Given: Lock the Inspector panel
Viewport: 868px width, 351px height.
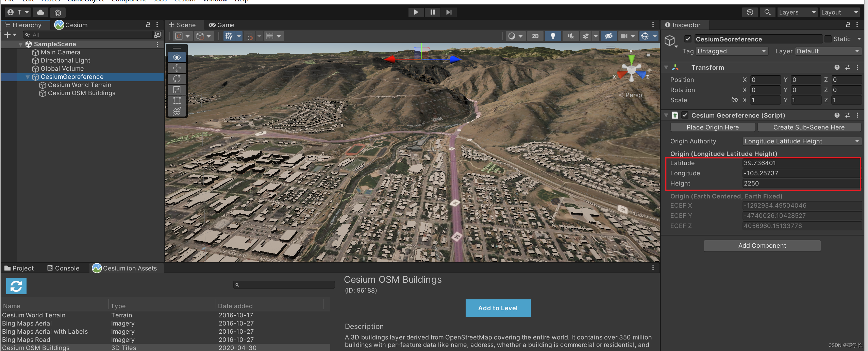Looking at the screenshot, I should [x=848, y=24].
